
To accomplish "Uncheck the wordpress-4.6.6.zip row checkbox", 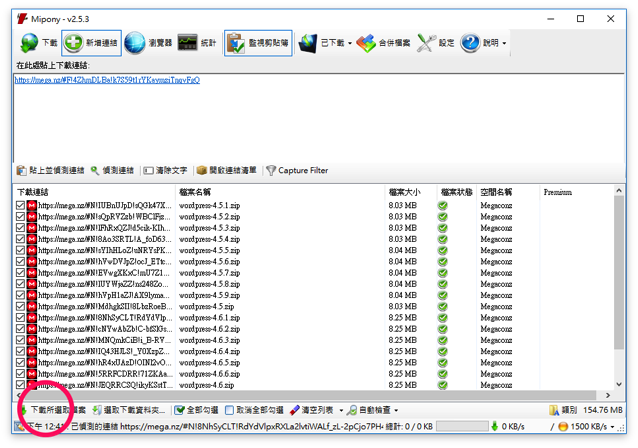I will [20, 374].
